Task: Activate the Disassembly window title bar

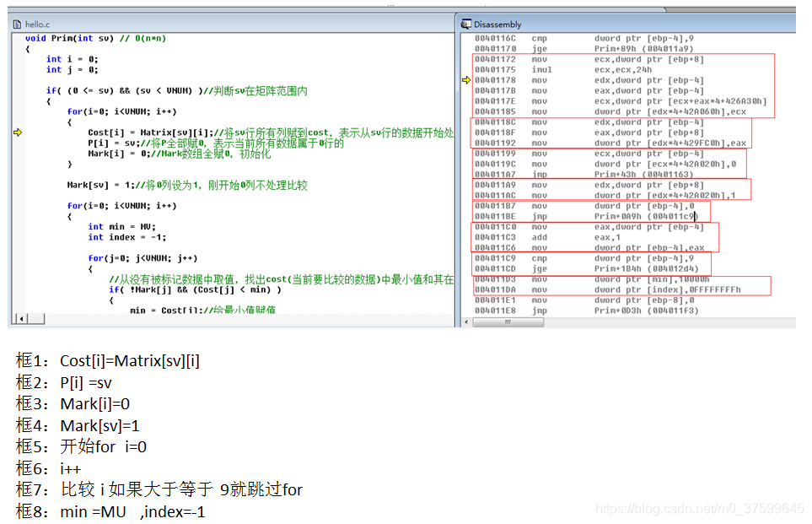Action: pyautogui.click(x=626, y=24)
